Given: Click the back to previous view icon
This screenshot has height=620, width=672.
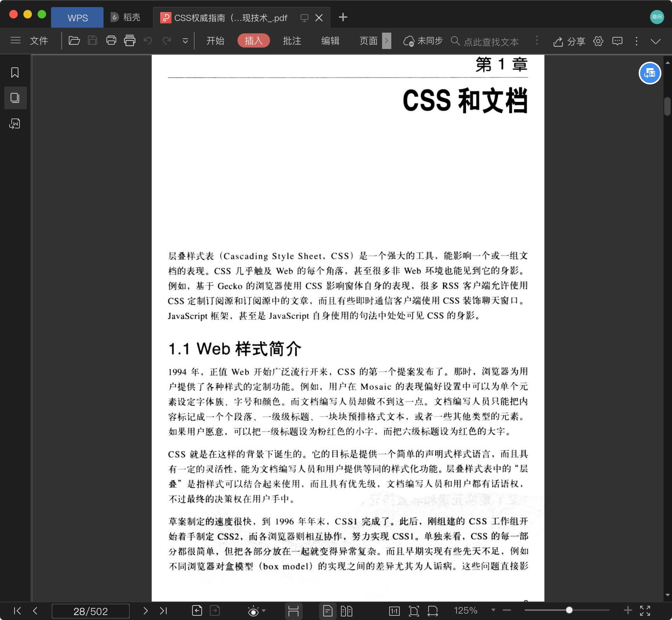Looking at the screenshot, I should (x=197, y=611).
